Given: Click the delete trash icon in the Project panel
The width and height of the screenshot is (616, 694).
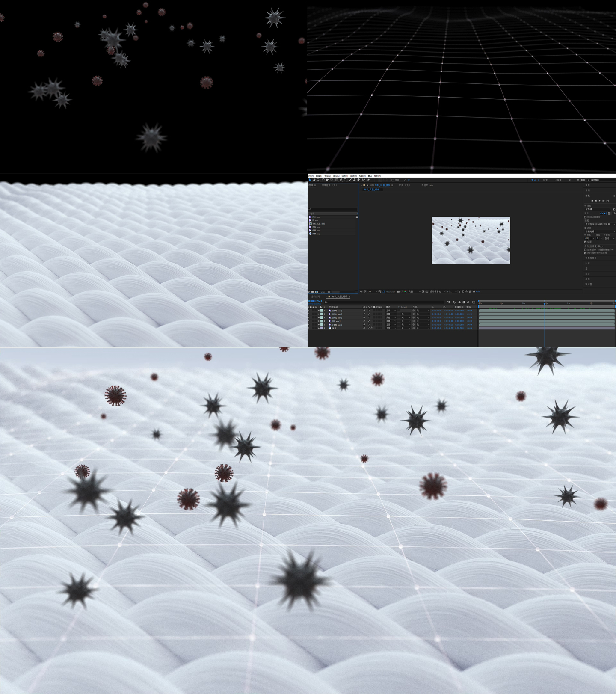Looking at the screenshot, I should (329, 292).
